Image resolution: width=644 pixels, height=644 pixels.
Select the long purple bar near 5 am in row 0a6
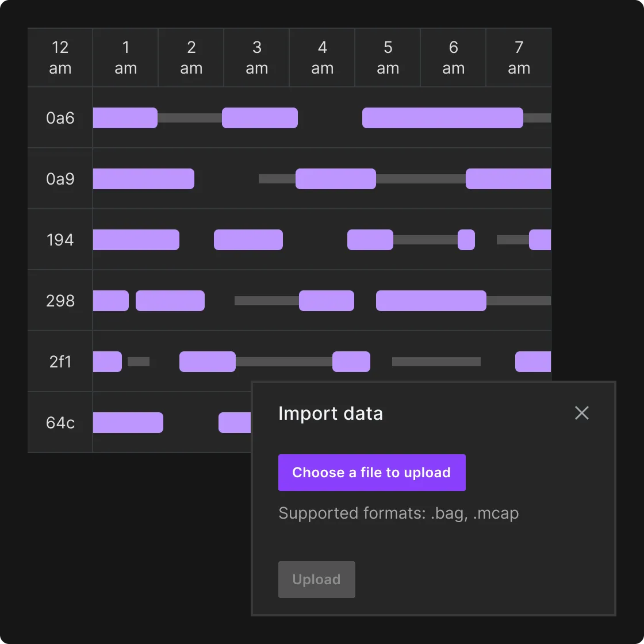click(x=442, y=117)
